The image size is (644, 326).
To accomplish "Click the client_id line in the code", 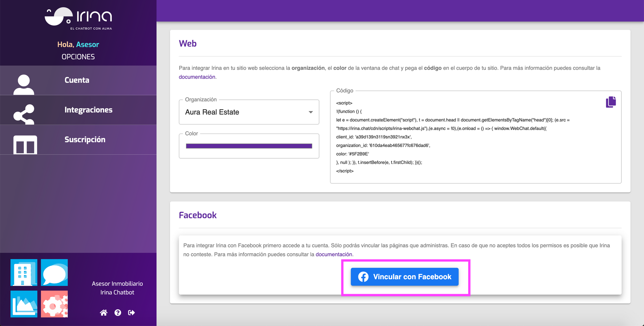I will click(x=374, y=137).
